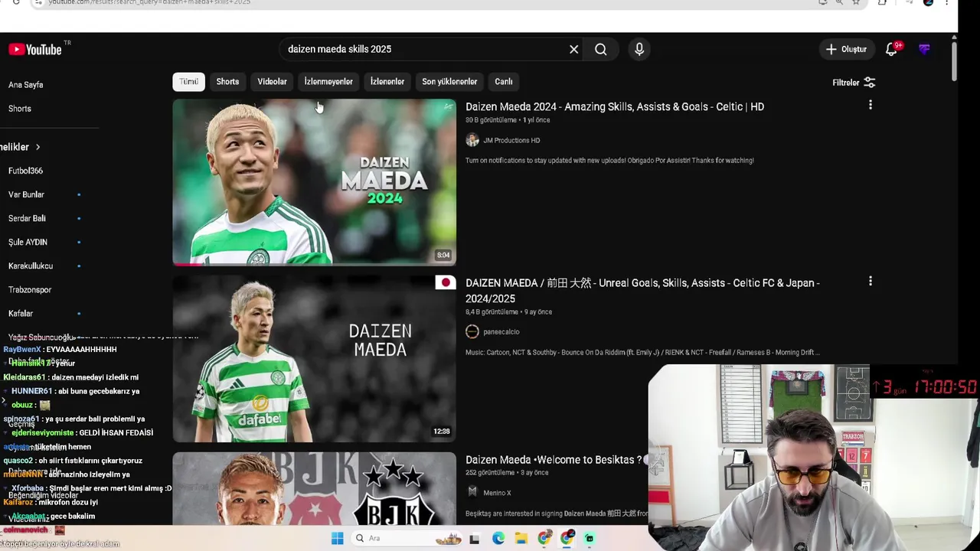Viewport: 980px width, 551px height.
Task: Launch Microsoft Edge from taskbar
Action: tap(498, 539)
